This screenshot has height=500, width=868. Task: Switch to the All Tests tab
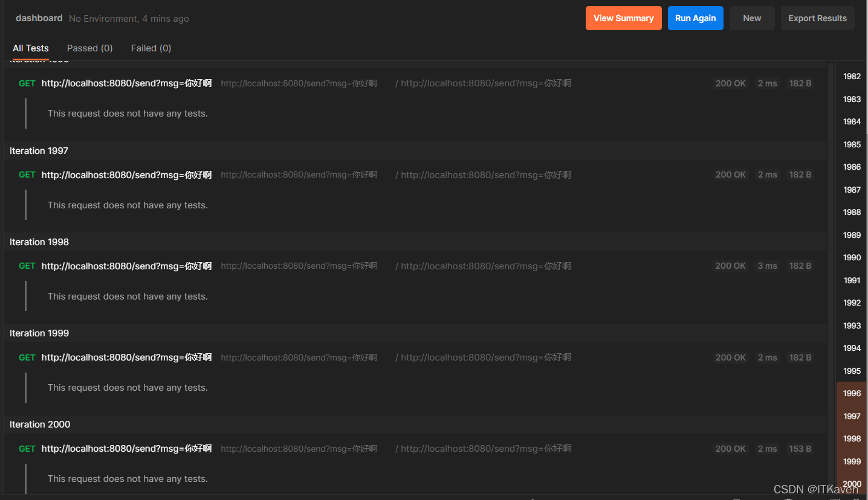click(x=31, y=48)
